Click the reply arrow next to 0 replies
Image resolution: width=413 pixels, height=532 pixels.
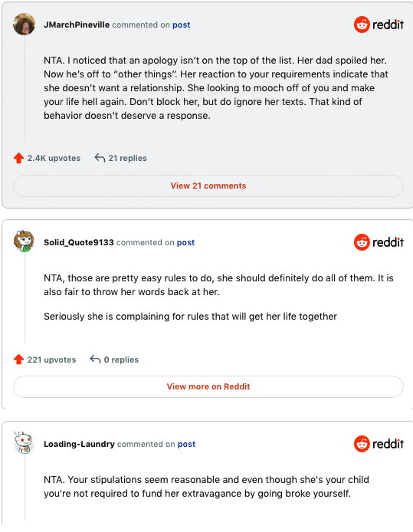[95, 359]
